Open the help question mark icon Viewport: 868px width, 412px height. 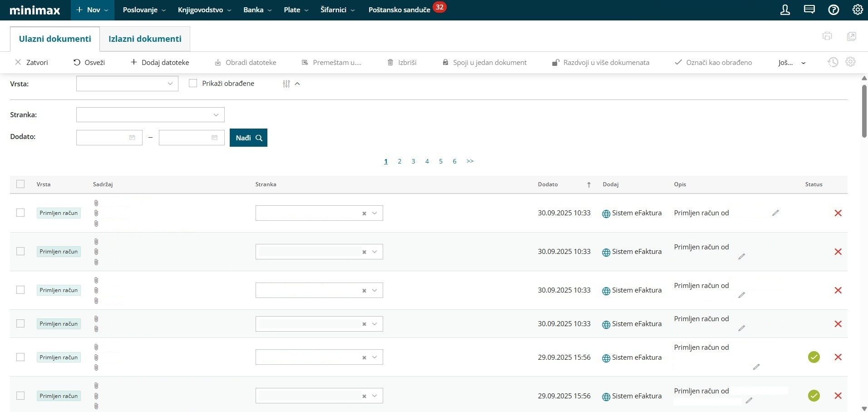coord(833,10)
